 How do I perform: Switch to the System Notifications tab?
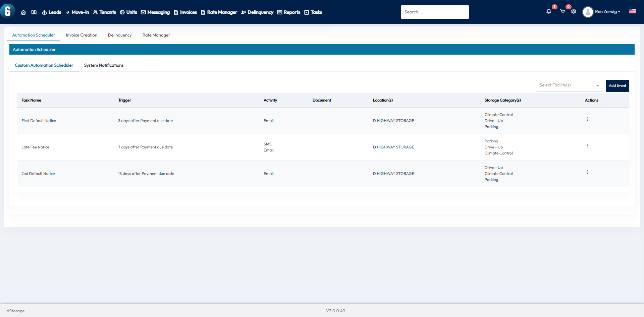click(x=104, y=65)
